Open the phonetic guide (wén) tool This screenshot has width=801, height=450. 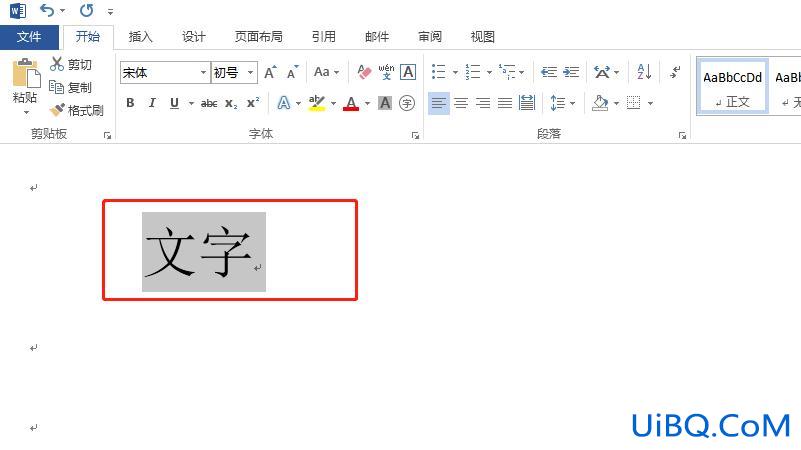tap(386, 72)
